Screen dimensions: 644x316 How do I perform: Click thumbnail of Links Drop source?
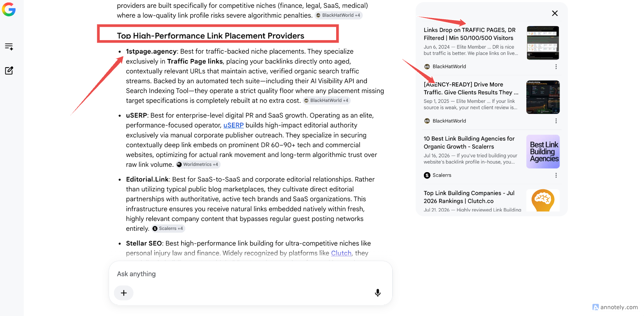coord(543,43)
